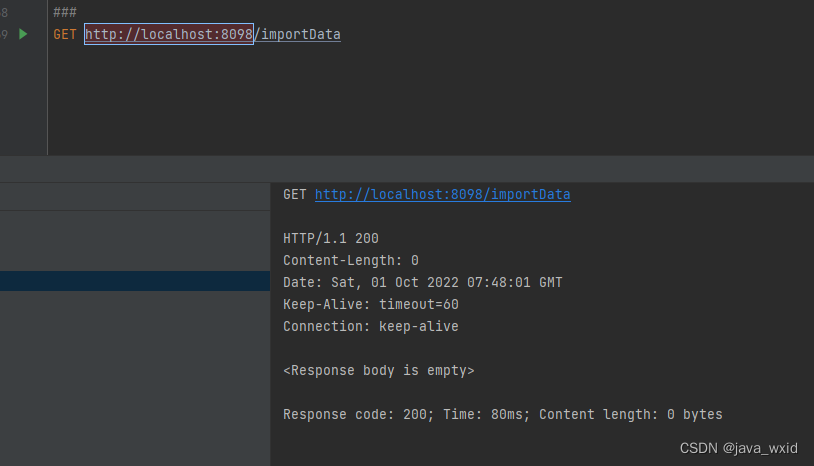Click the ### request separator line
The width and height of the screenshot is (814, 466).
point(65,11)
